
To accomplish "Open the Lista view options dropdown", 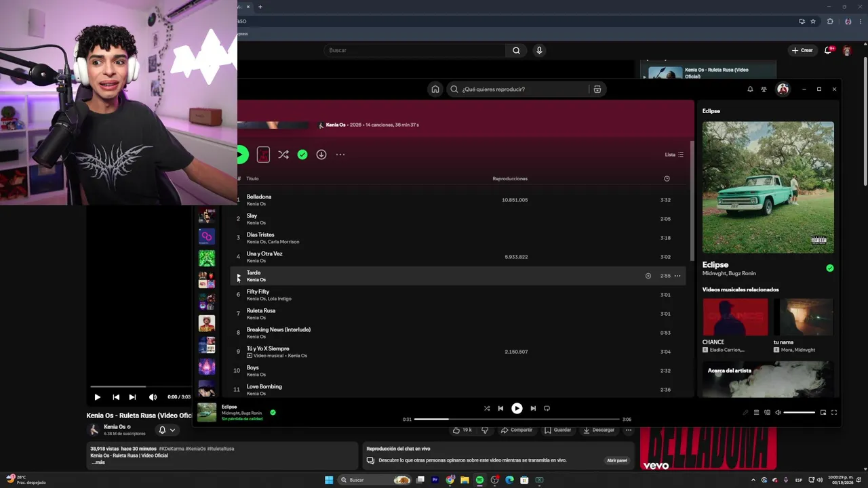I will pyautogui.click(x=674, y=155).
